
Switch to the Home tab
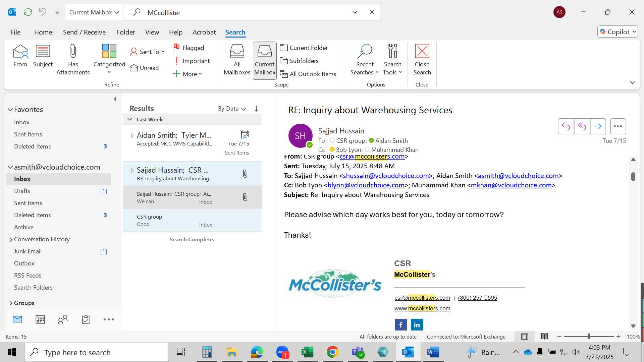43,32
